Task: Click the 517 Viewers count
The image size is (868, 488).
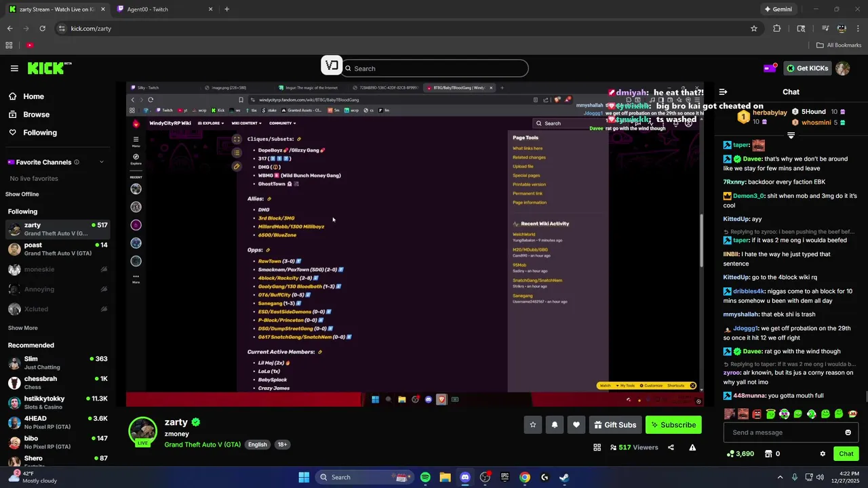Action: [x=634, y=447]
